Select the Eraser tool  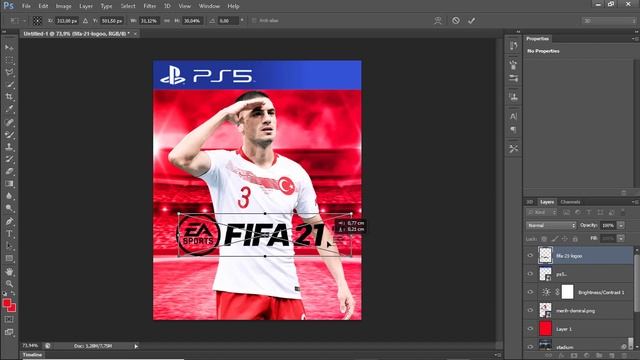pos(9,171)
